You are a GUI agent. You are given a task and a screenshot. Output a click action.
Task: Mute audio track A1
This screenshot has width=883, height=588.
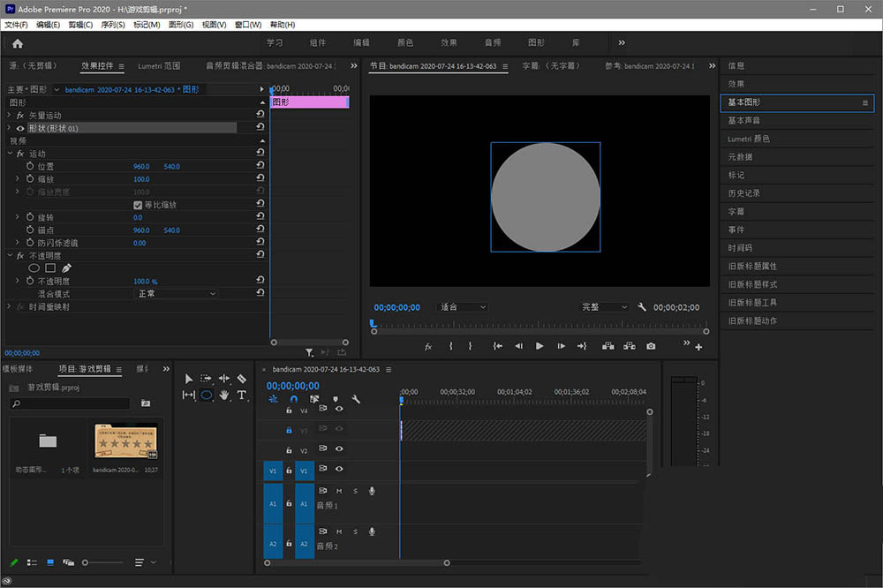coord(339,491)
